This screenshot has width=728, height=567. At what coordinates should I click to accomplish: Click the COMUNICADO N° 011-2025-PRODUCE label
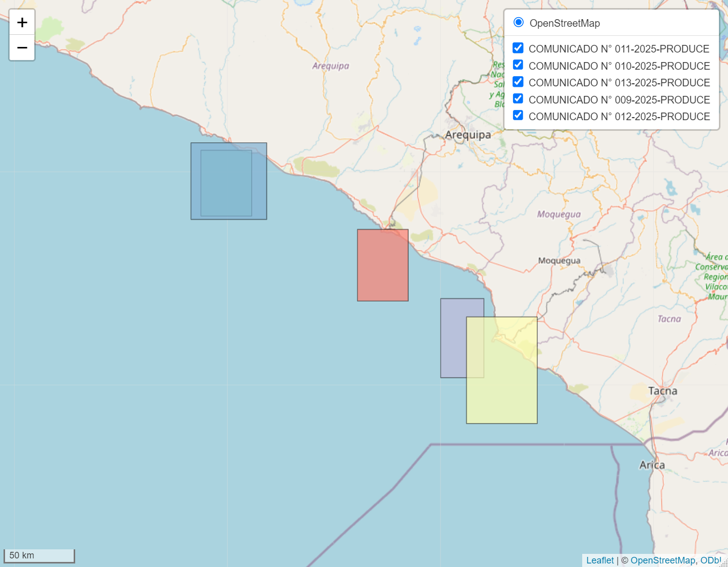(619, 48)
